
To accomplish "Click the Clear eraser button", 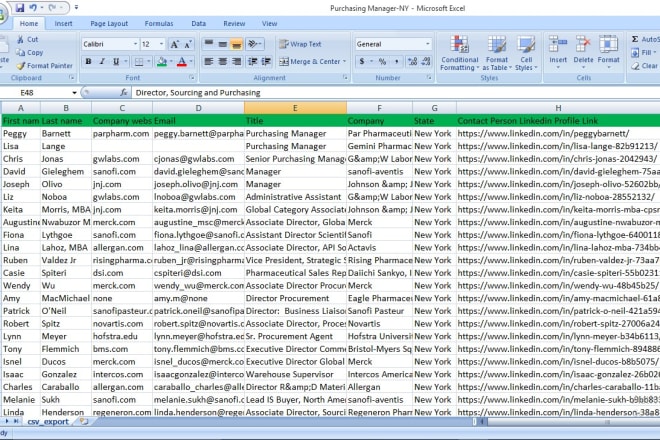I will pyautogui.click(x=644, y=66).
